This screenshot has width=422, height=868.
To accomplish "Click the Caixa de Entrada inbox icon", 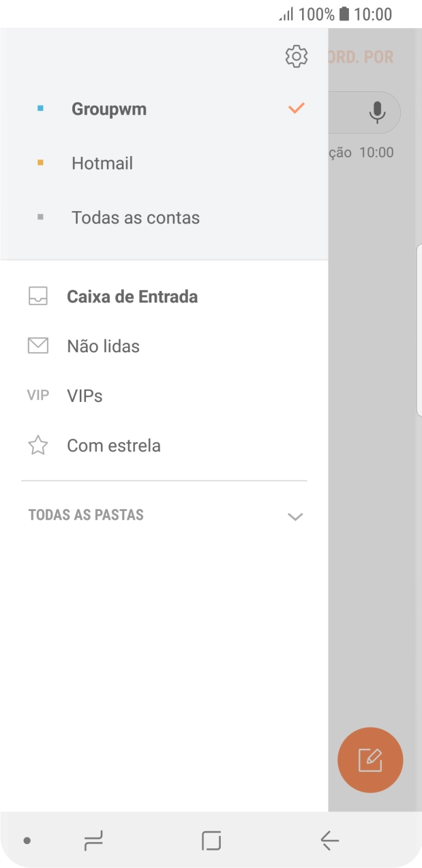I will [38, 296].
